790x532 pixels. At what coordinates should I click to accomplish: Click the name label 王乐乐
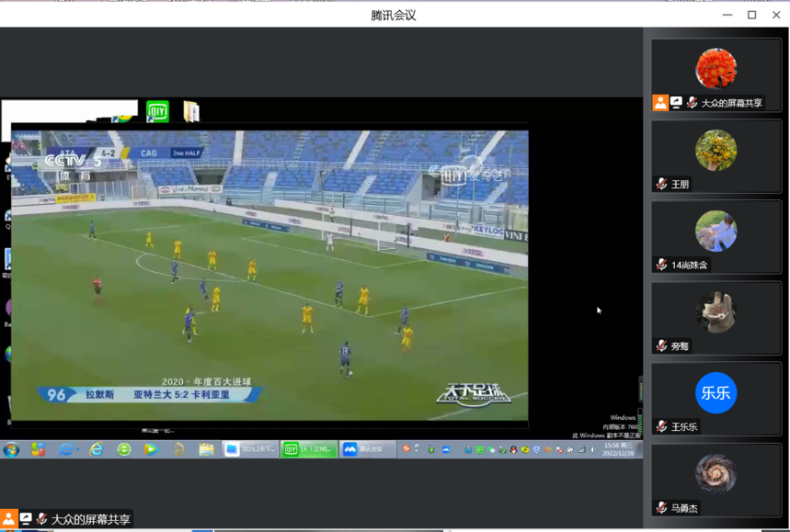(x=684, y=427)
